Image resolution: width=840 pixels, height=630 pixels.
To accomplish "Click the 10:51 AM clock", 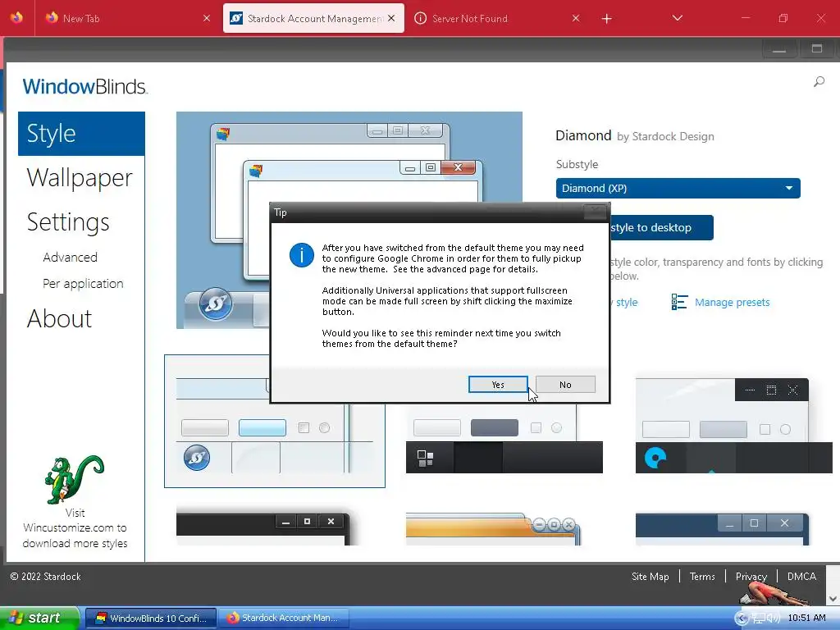I will (x=806, y=619).
